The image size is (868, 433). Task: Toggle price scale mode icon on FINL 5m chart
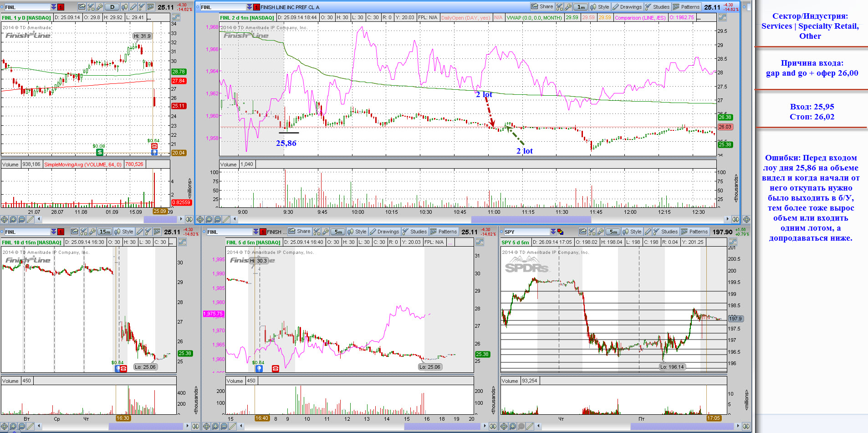pos(480,242)
